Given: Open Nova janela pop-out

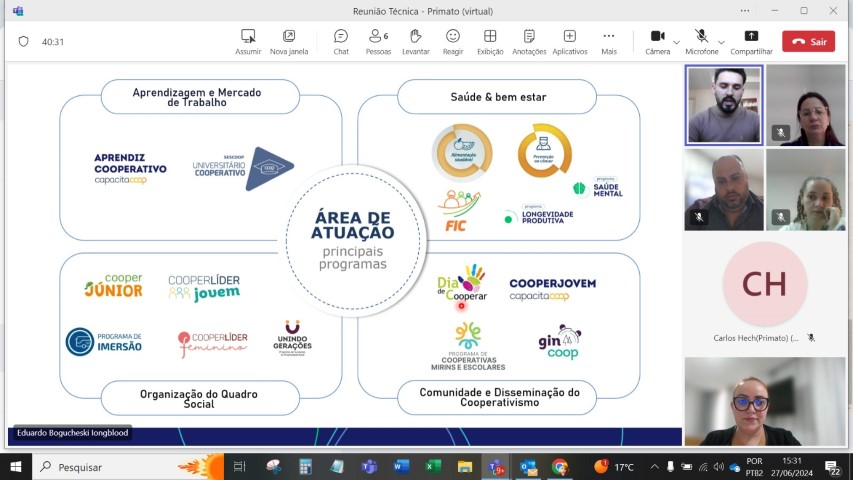Looking at the screenshot, I should point(289,42).
